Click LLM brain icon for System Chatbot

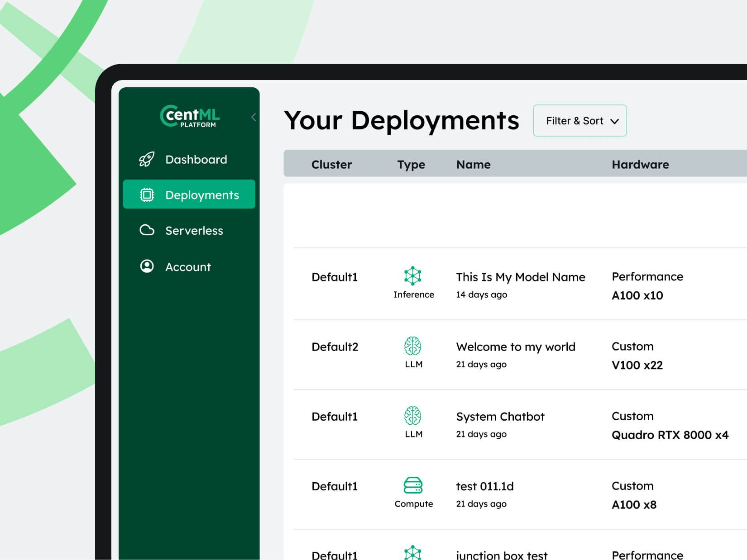[x=413, y=415]
